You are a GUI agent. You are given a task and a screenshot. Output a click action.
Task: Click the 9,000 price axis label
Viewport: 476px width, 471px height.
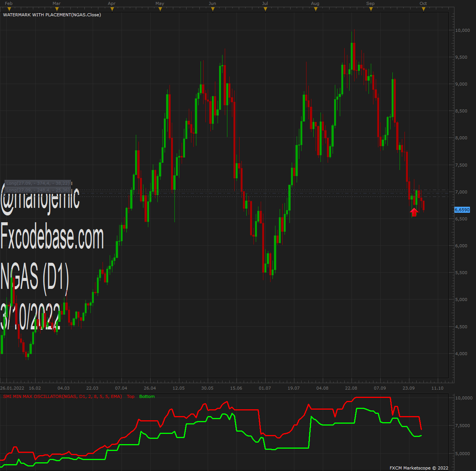click(461, 84)
